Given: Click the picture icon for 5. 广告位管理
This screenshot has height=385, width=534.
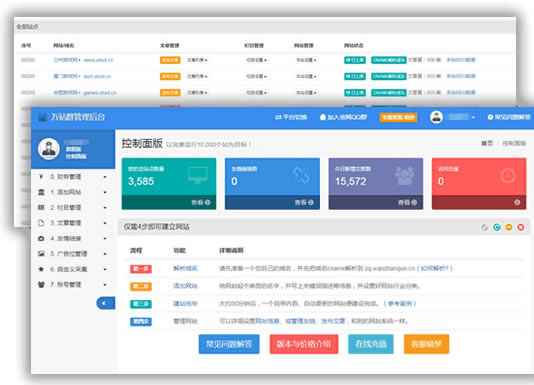Looking at the screenshot, I should pyautogui.click(x=41, y=254).
